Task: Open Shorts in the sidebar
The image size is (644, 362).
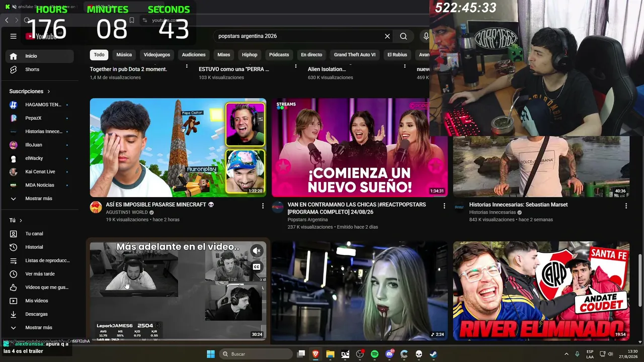Action: (x=39, y=69)
